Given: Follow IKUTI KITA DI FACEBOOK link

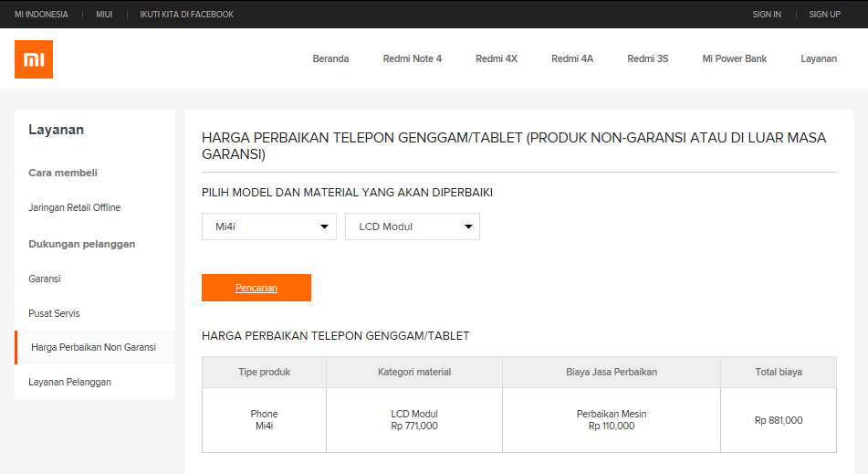Looking at the screenshot, I should 186,15.
